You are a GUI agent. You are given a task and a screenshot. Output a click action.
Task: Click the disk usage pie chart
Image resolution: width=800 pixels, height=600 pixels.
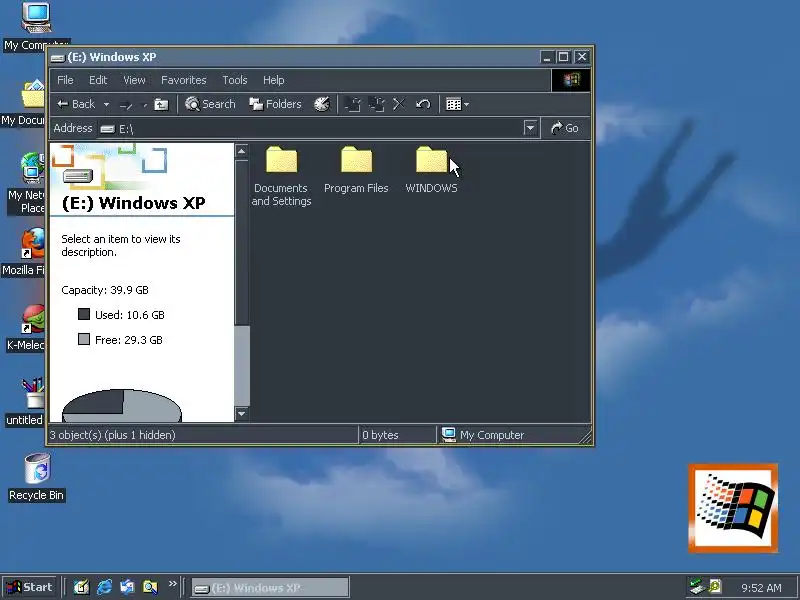(122, 406)
